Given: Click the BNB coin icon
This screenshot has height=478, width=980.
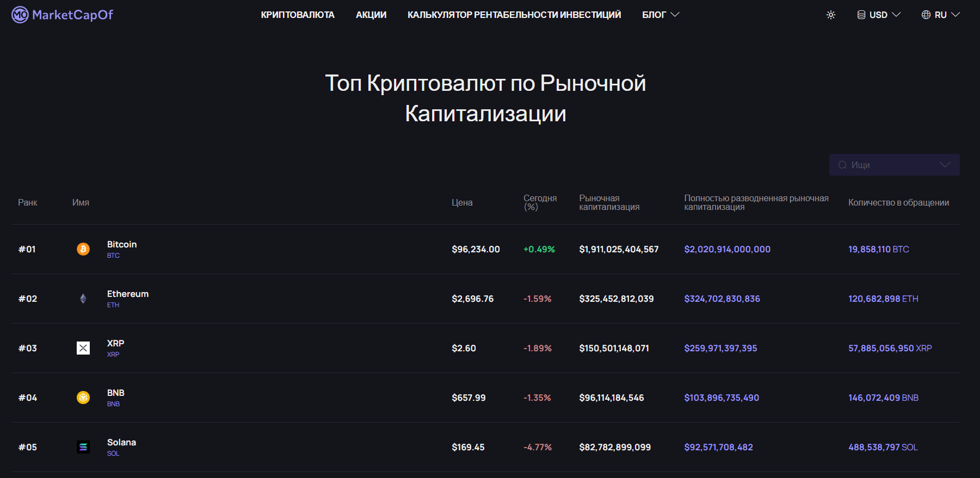Looking at the screenshot, I should (83, 398).
